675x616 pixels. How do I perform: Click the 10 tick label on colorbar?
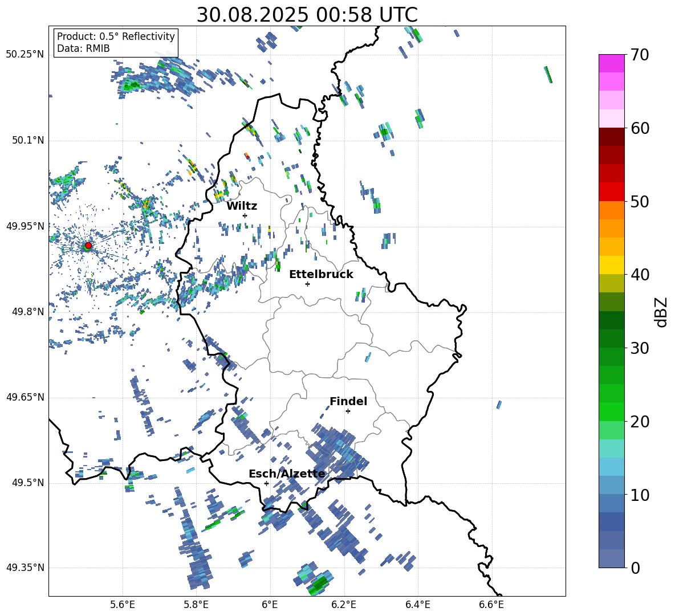tap(640, 495)
